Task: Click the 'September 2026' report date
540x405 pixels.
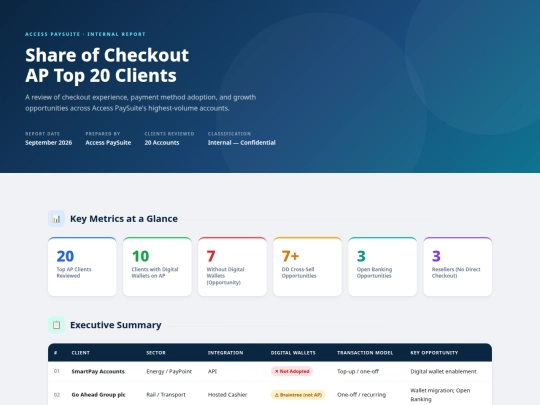Action: coord(49,143)
